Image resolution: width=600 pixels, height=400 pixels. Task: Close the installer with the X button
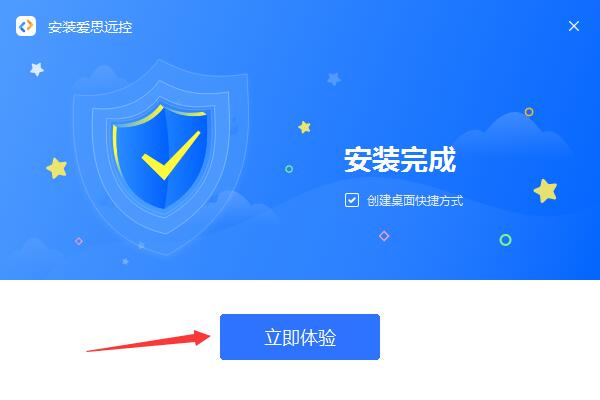pyautogui.click(x=574, y=26)
